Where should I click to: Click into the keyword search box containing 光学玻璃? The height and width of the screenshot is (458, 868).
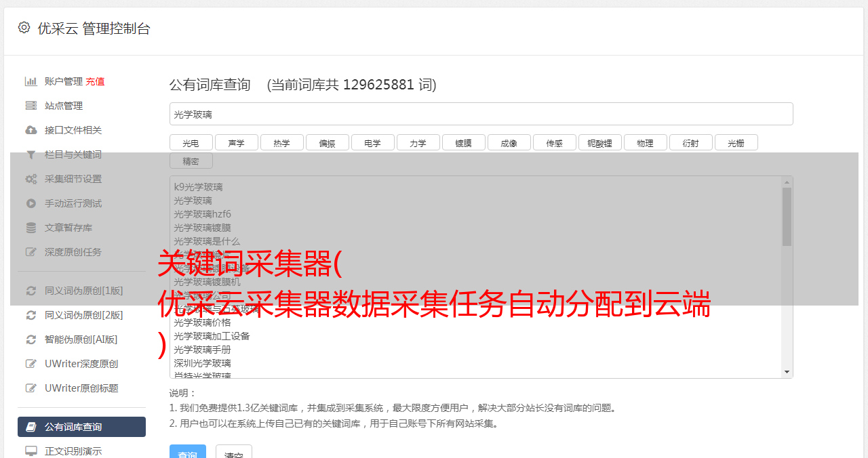click(x=481, y=114)
